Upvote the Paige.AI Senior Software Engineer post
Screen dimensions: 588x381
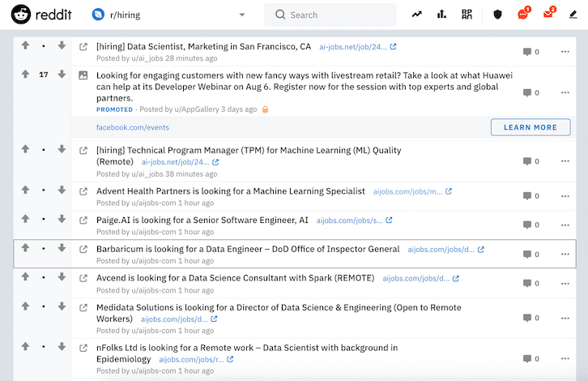(x=25, y=219)
